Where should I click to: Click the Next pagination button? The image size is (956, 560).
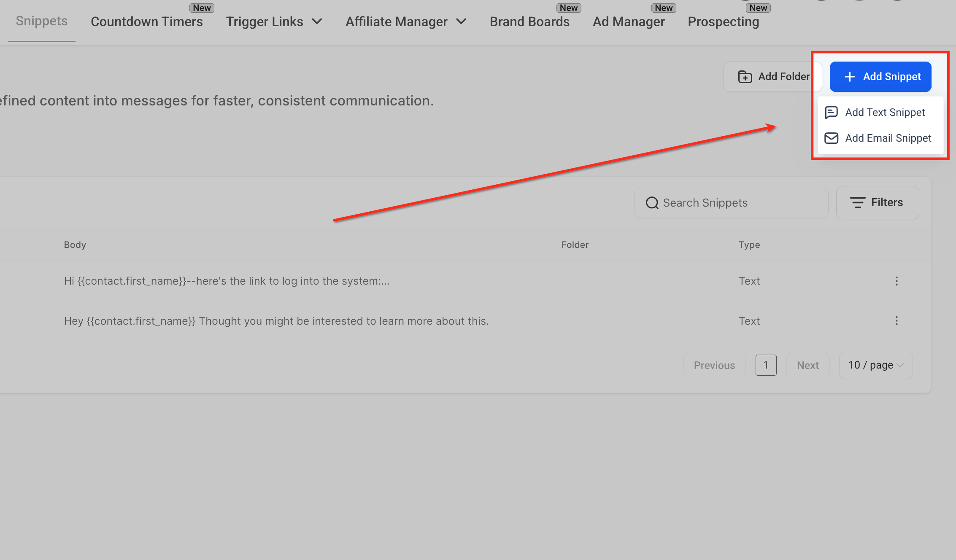pos(808,365)
